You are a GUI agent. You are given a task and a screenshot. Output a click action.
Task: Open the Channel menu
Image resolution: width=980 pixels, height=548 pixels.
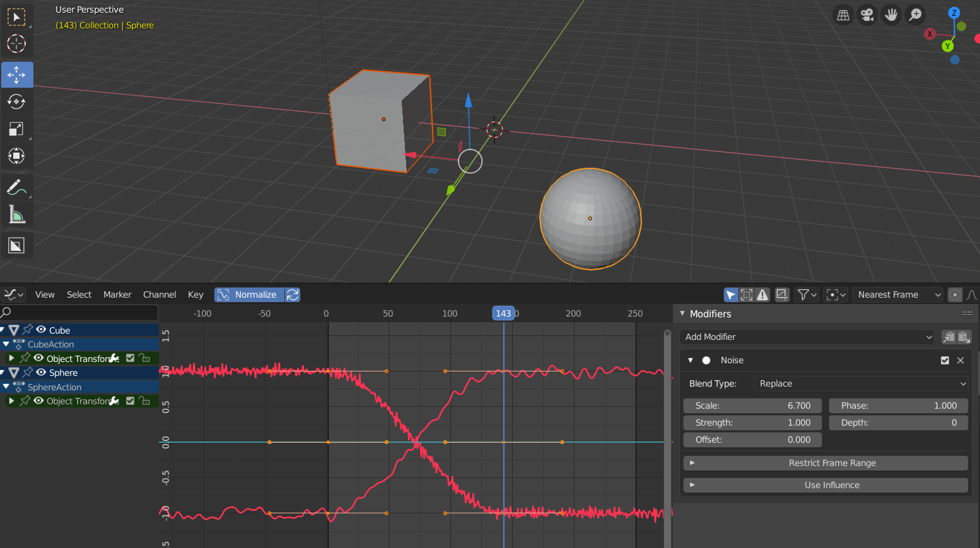click(x=160, y=294)
